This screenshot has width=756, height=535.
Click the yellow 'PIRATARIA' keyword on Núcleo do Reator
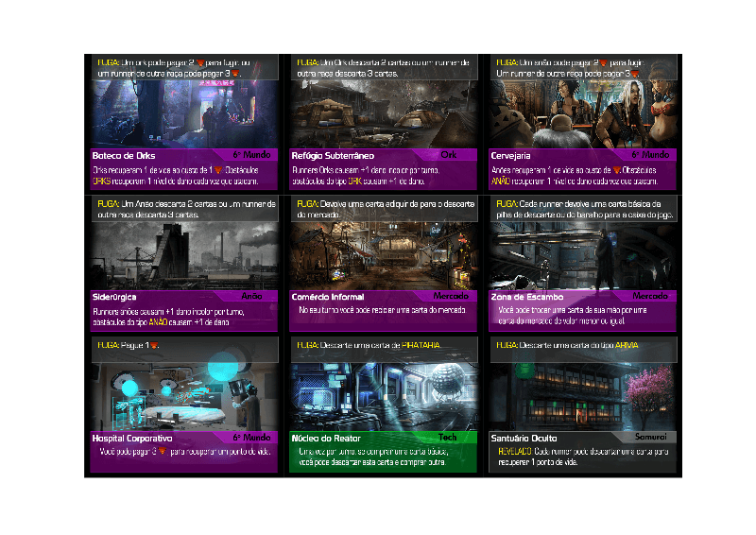421,345
